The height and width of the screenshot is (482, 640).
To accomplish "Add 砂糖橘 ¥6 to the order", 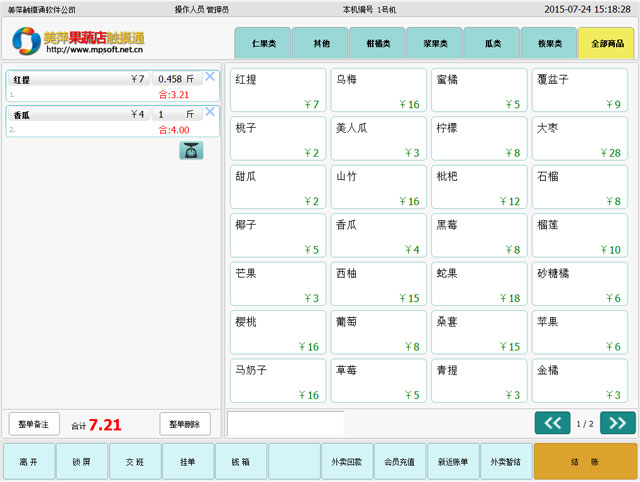I will tap(580, 284).
